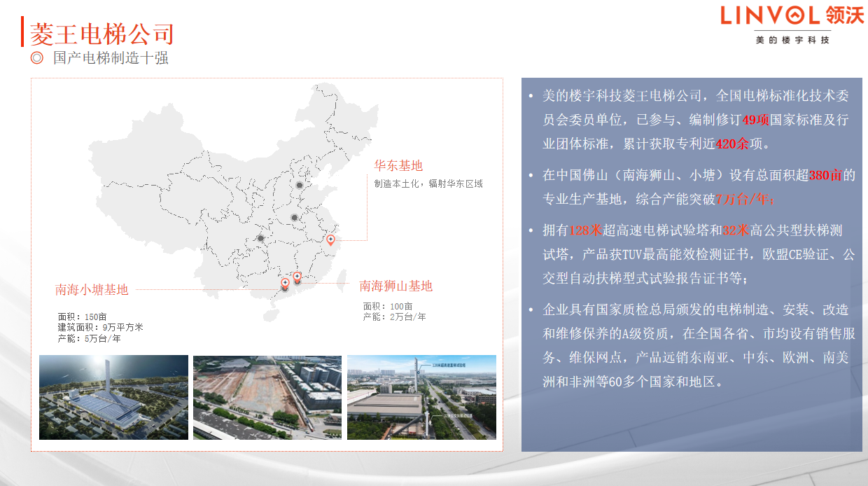Click the red highlighted 380亩 figure
This screenshot has width=868, height=486.
[x=825, y=175]
